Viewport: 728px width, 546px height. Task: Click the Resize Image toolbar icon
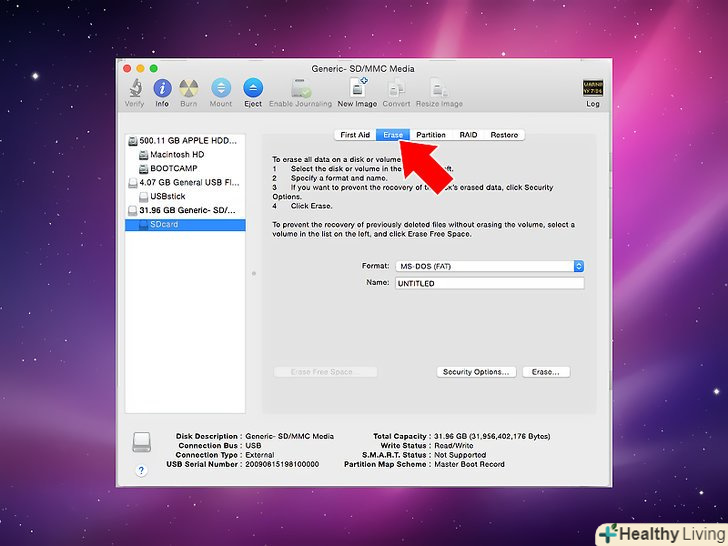439,88
